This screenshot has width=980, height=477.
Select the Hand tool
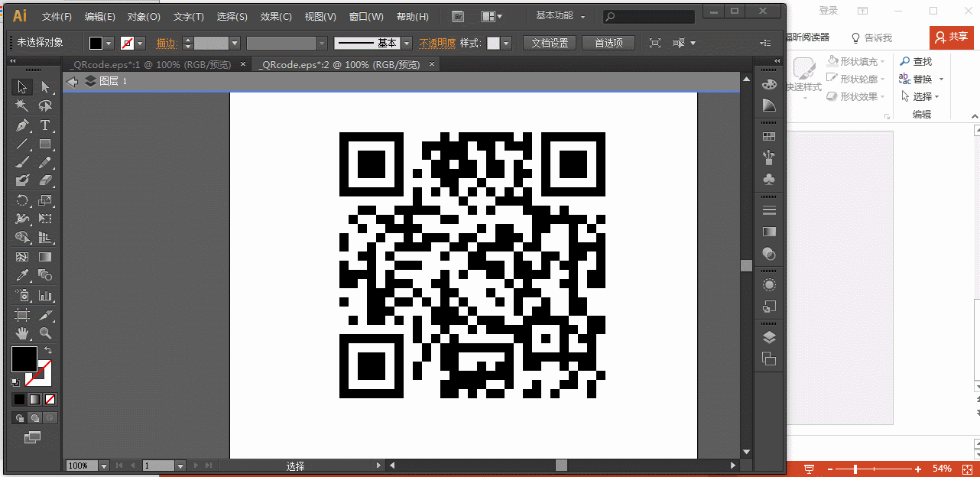22,333
